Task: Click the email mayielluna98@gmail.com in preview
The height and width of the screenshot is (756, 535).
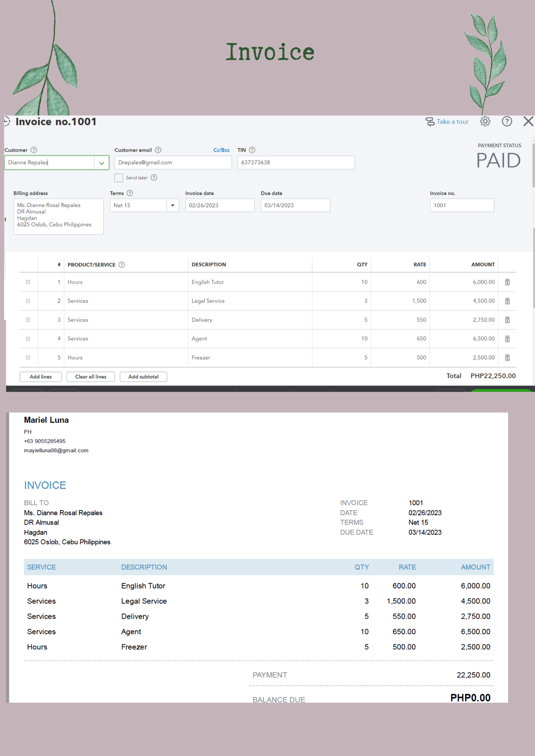Action: point(56,450)
